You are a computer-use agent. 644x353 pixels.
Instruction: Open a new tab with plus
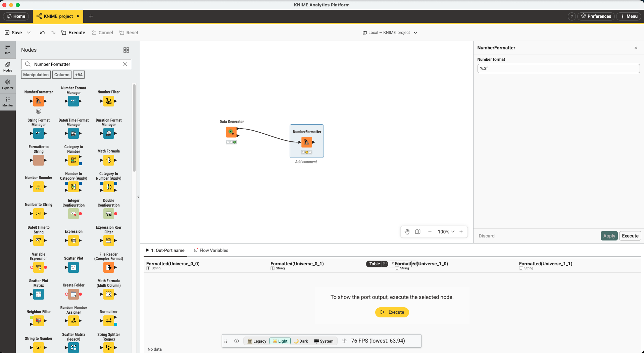(91, 16)
